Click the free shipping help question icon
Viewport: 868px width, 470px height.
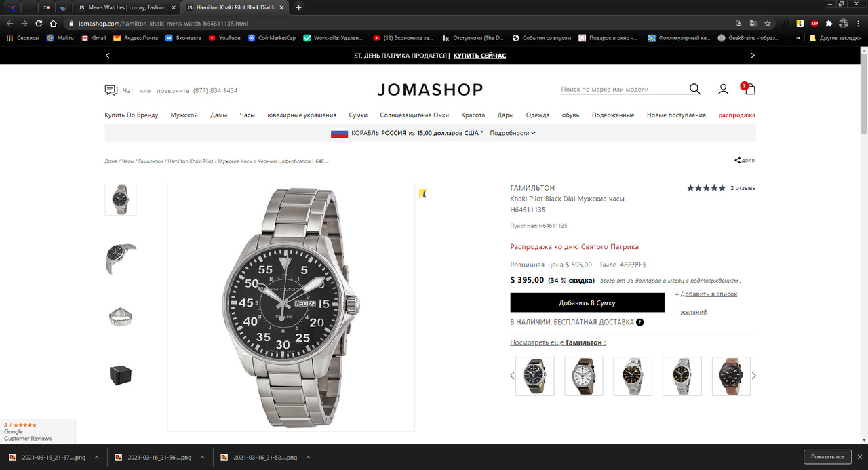click(x=640, y=322)
